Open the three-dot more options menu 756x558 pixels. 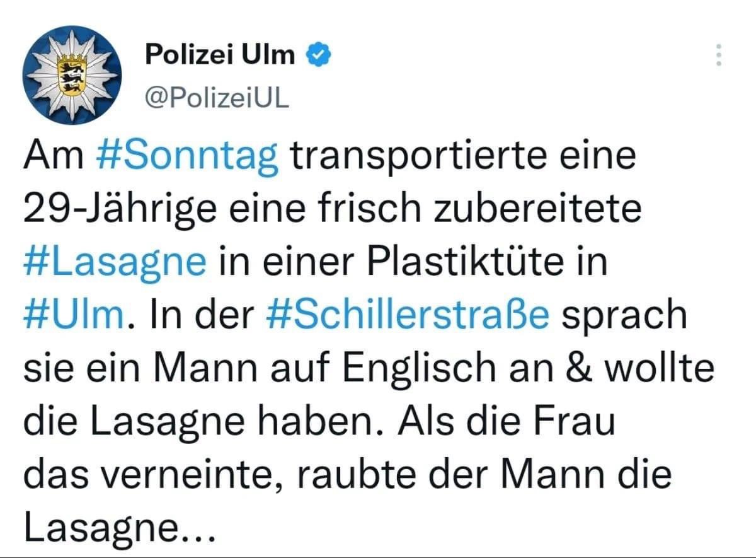[x=719, y=55]
